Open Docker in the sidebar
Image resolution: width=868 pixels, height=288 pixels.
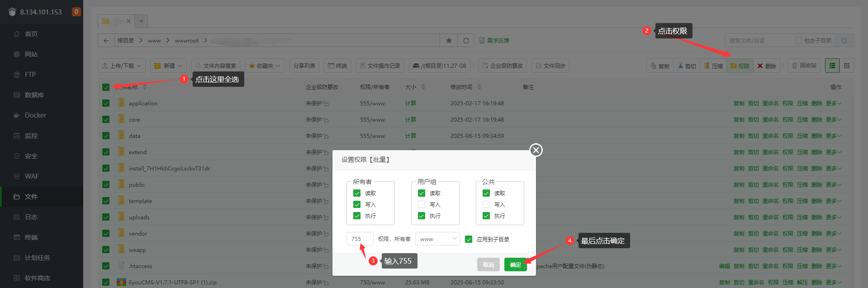[35, 115]
